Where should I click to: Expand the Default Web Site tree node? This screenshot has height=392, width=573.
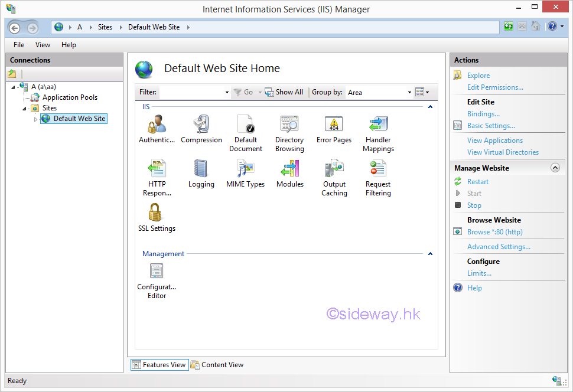[x=35, y=119]
